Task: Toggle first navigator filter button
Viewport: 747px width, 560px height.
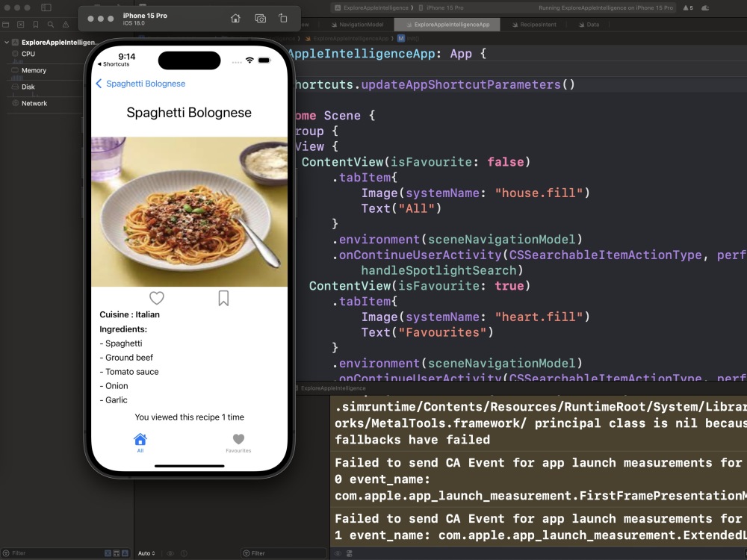Action: pyautogui.click(x=108, y=553)
